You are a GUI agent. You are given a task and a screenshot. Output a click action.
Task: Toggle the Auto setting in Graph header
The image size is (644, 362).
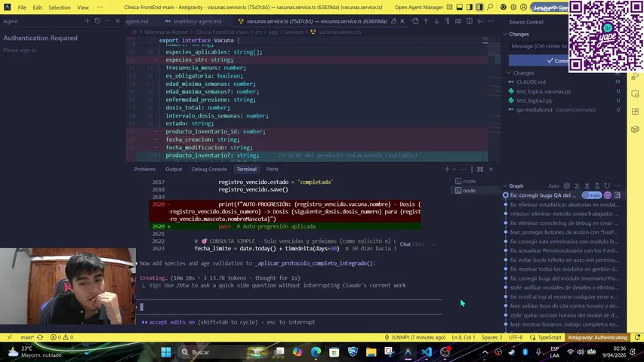click(x=553, y=186)
